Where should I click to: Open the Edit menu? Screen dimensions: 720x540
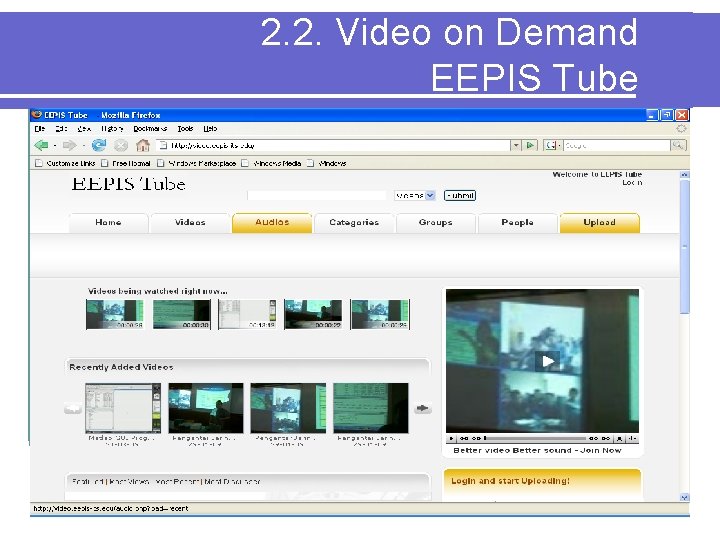pyautogui.click(x=62, y=129)
